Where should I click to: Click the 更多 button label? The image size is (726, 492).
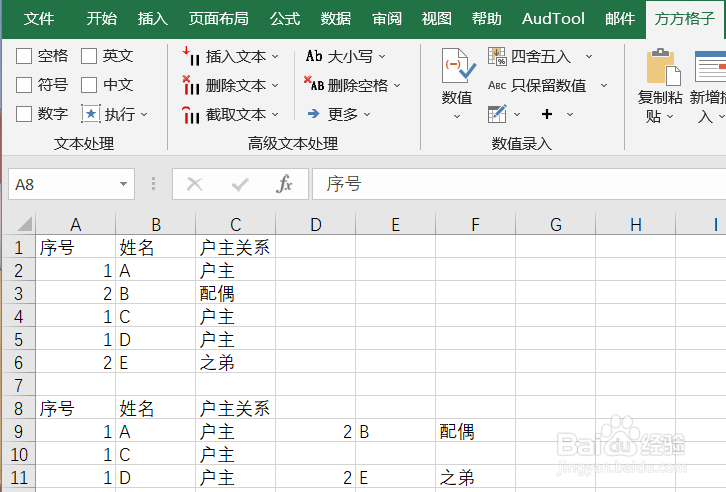[343, 114]
